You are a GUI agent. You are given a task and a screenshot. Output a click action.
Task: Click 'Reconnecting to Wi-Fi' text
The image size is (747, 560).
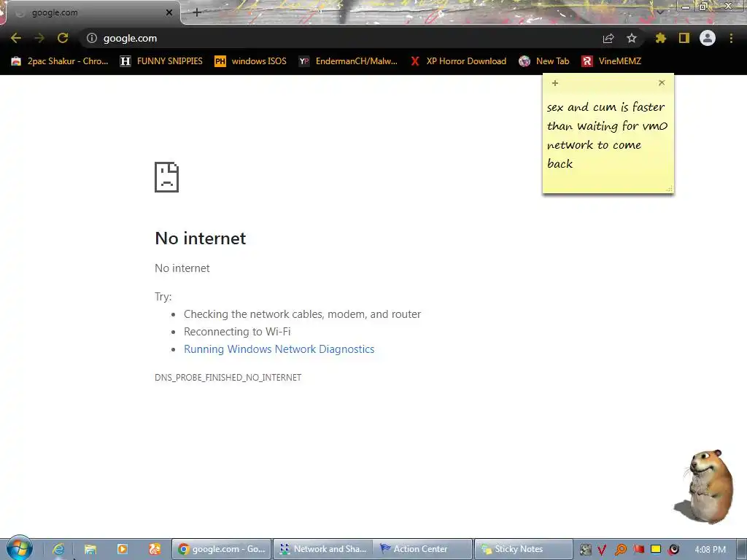pyautogui.click(x=237, y=332)
